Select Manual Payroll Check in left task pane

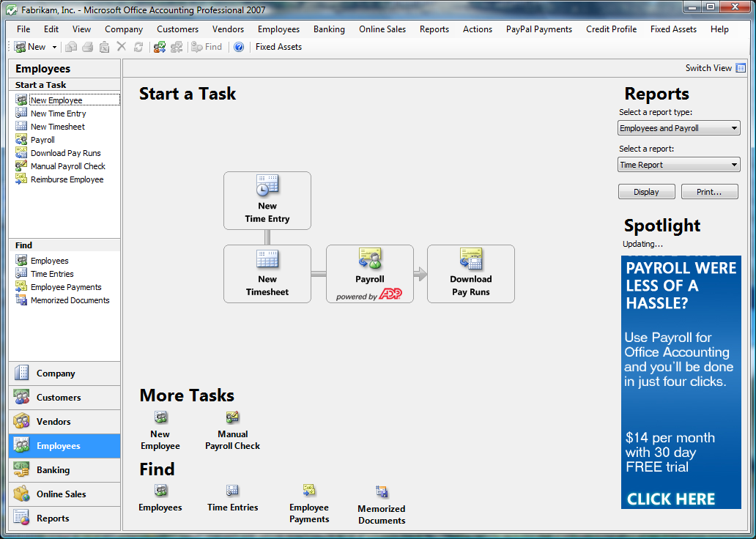click(67, 166)
